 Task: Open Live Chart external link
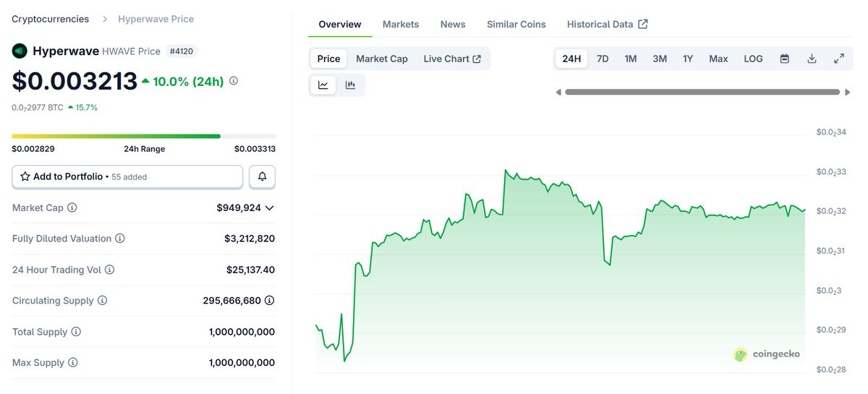(x=452, y=59)
